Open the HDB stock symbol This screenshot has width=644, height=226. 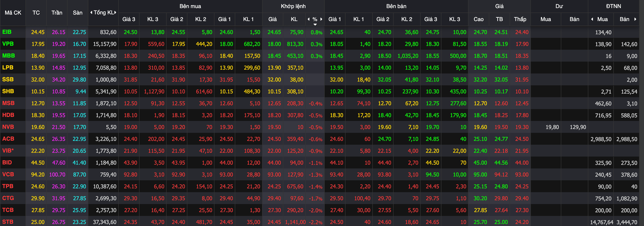[8, 115]
